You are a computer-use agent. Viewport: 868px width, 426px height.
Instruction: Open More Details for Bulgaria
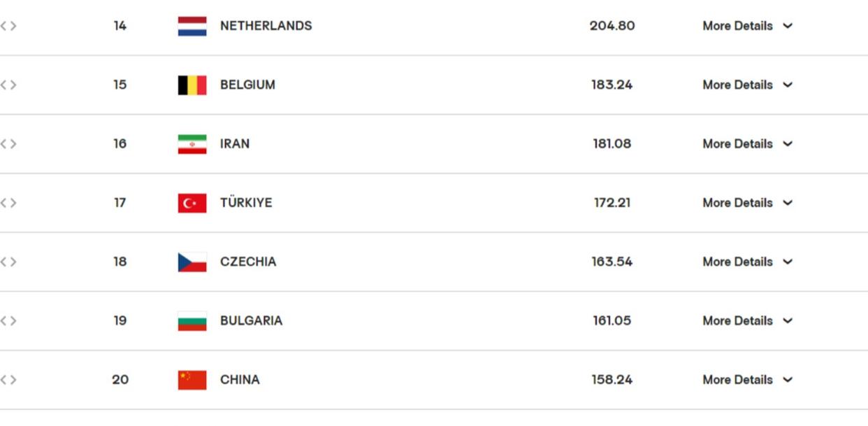click(x=748, y=320)
